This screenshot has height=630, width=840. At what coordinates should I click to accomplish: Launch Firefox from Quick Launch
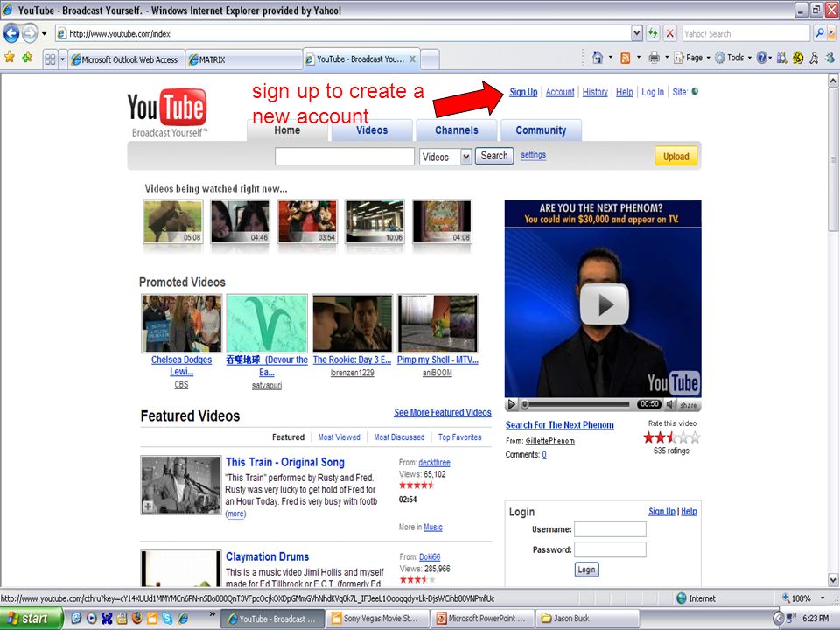137,619
